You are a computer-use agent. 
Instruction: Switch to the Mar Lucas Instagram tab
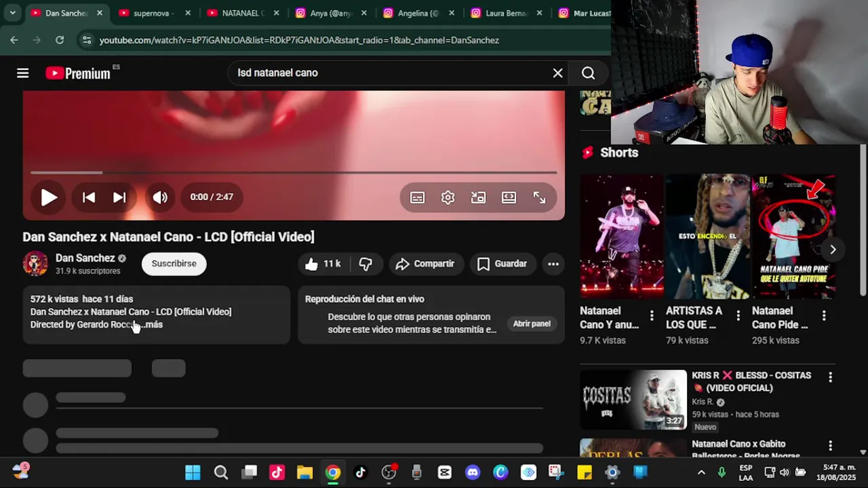click(585, 13)
